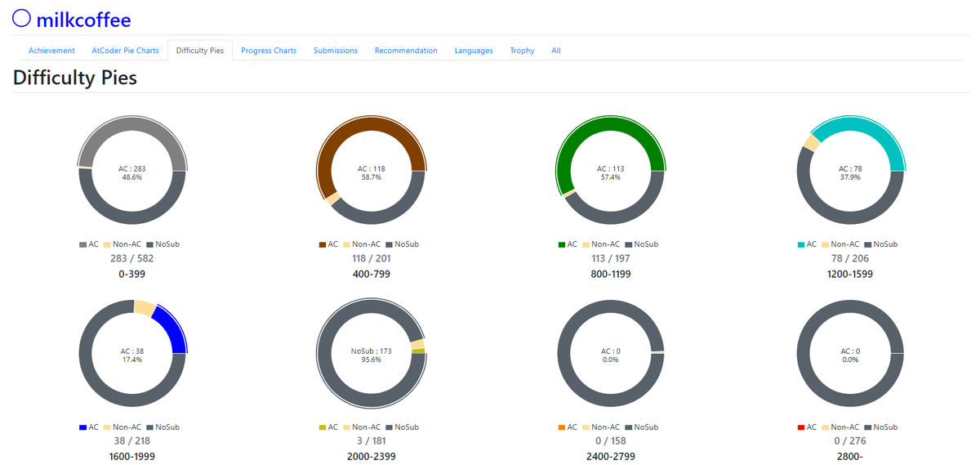Click the blue segment of 1600-1999 pie
Viewport: 980px width, 465px height.
click(x=173, y=328)
